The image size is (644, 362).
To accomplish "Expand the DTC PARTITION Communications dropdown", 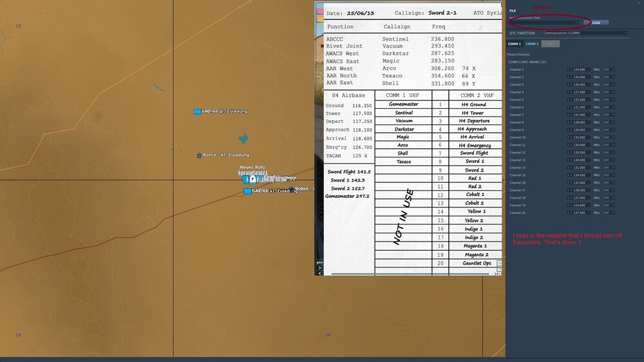I will pyautogui.click(x=585, y=33).
